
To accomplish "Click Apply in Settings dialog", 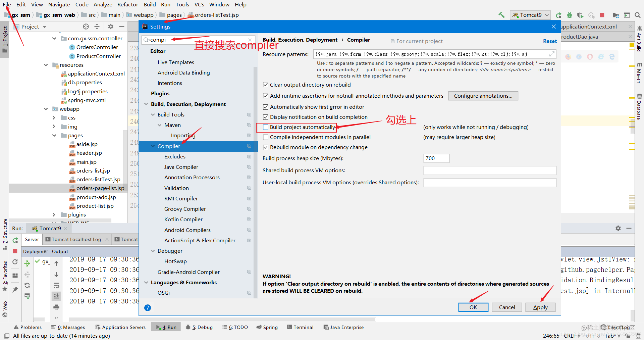I will (540, 307).
